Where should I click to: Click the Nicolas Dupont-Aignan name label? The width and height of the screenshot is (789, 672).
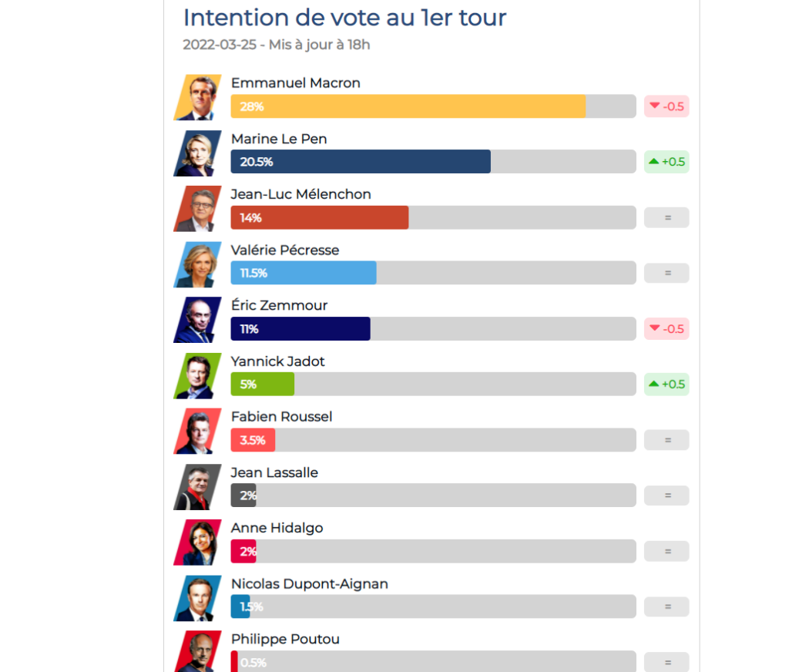tap(310, 584)
